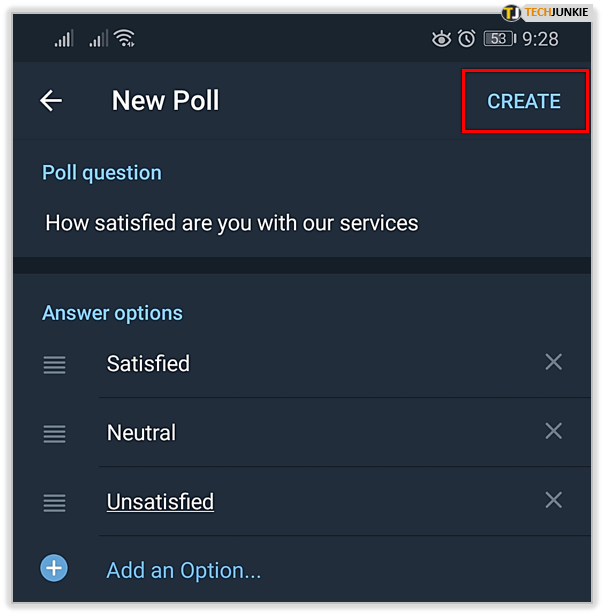
Task: Remove the Satisfied answer option
Action: click(x=553, y=362)
